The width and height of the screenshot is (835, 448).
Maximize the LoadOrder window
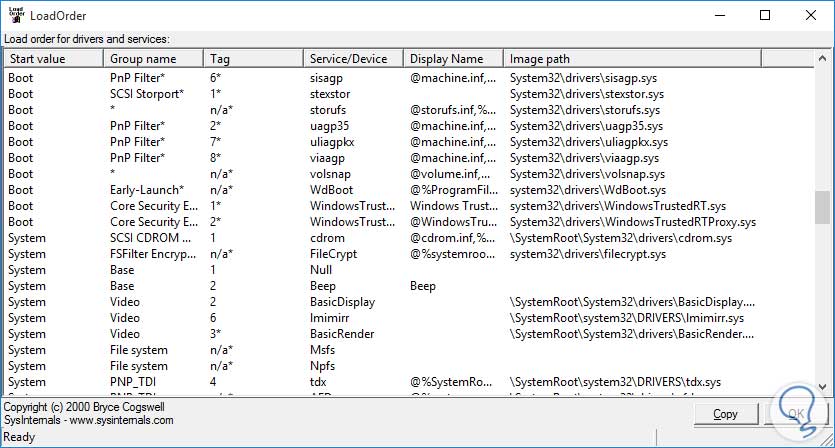(x=765, y=15)
